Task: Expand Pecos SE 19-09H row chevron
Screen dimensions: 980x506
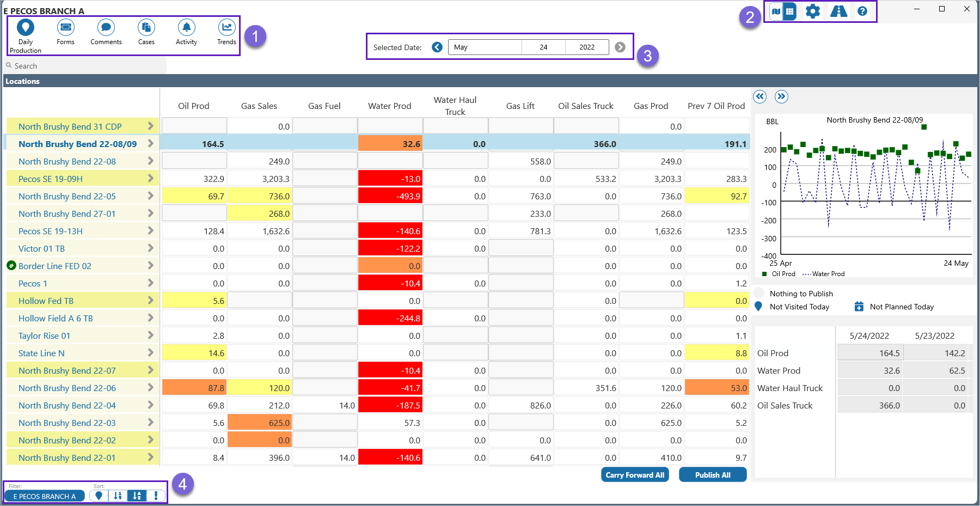Action: coord(150,179)
